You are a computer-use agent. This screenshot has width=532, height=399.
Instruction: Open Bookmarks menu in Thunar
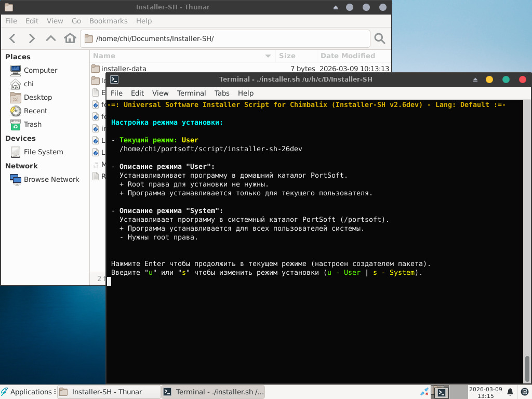(x=108, y=21)
